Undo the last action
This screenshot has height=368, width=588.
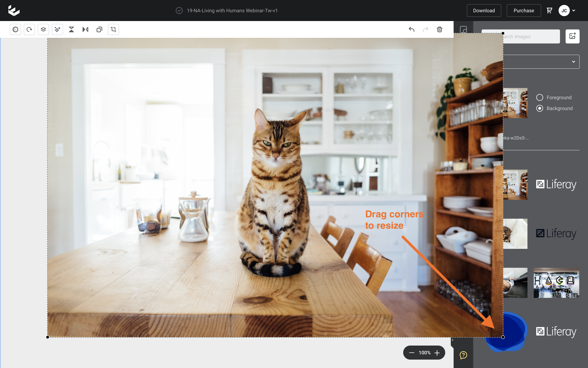[411, 29]
